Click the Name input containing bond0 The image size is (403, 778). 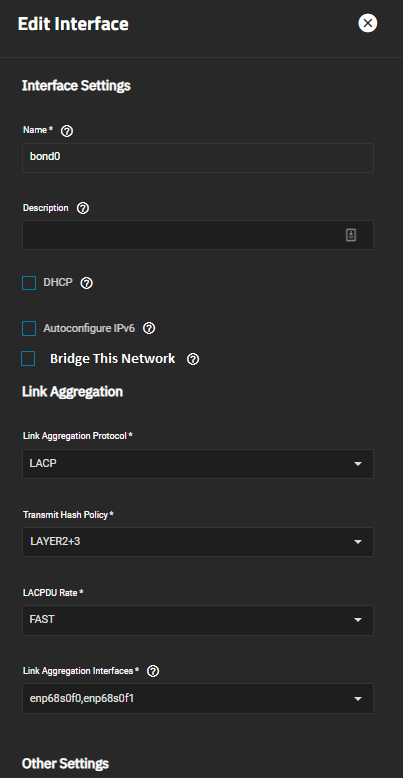(198, 158)
